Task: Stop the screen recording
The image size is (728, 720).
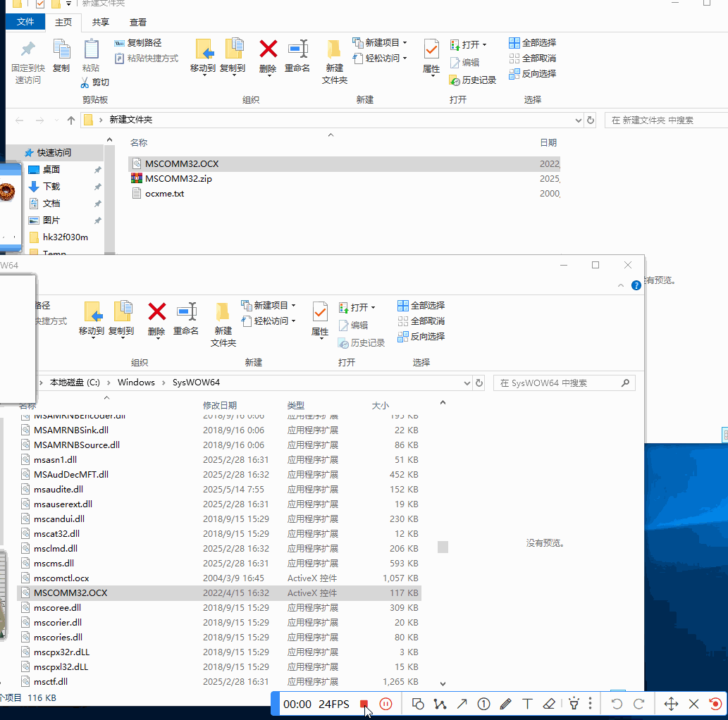Action: click(x=365, y=703)
